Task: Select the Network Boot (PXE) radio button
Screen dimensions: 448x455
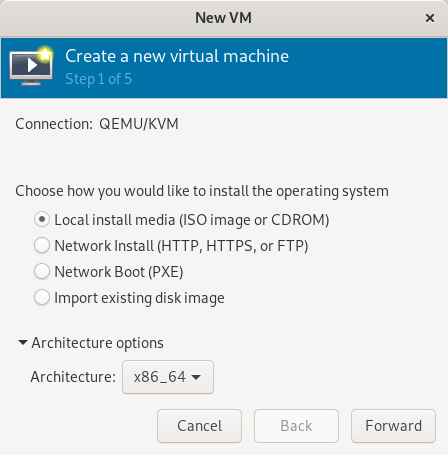Action: point(42,272)
